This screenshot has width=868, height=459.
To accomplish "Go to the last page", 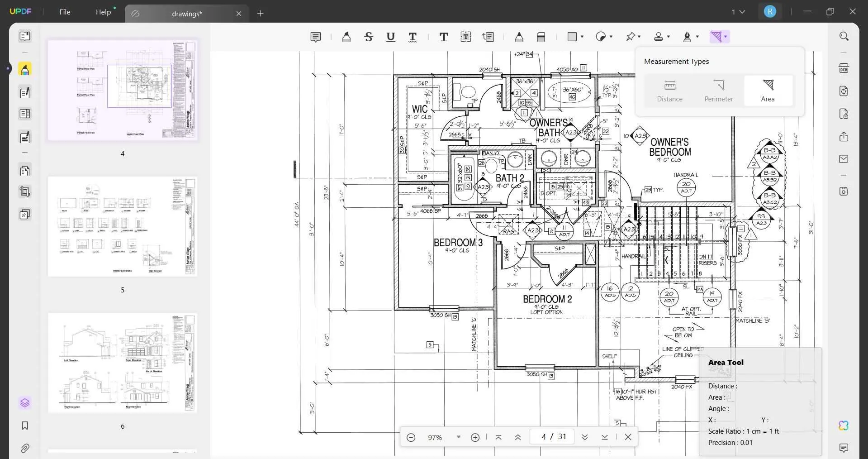I will (604, 437).
